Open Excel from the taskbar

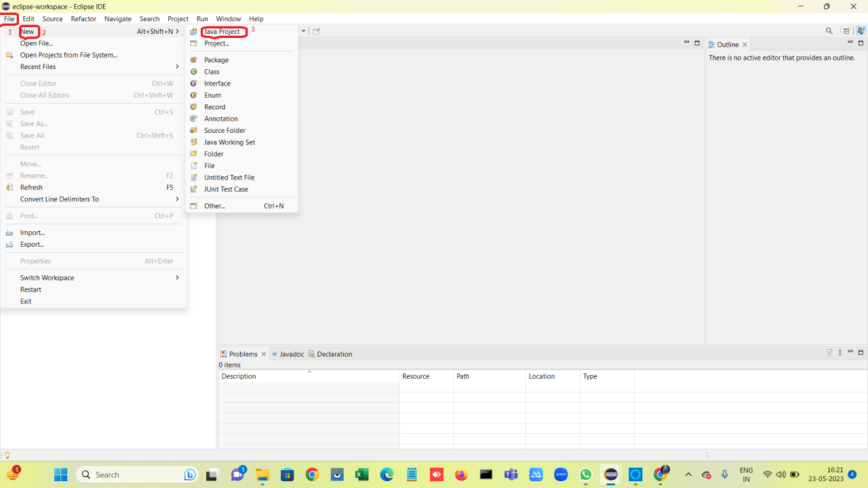361,474
